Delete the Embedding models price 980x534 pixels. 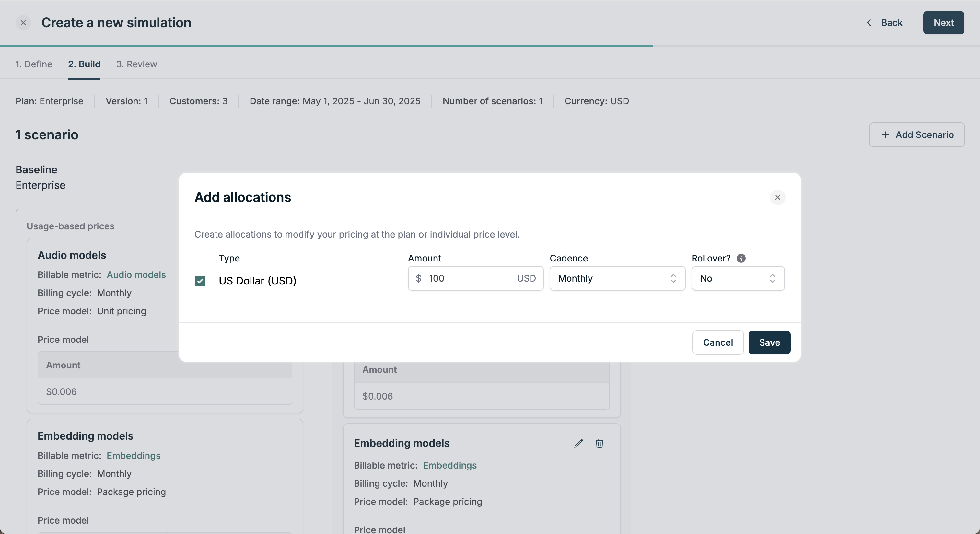click(x=600, y=443)
